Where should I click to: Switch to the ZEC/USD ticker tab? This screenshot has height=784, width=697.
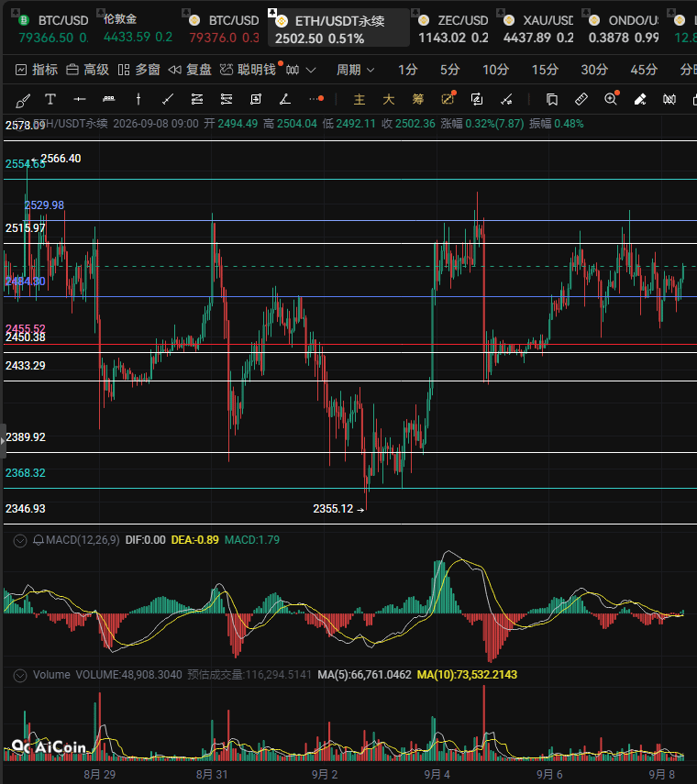click(453, 28)
